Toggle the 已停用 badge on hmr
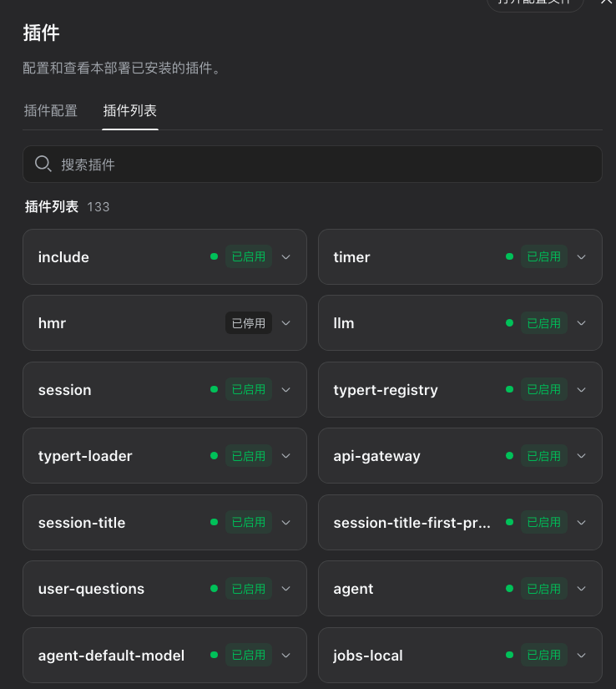 coord(249,323)
